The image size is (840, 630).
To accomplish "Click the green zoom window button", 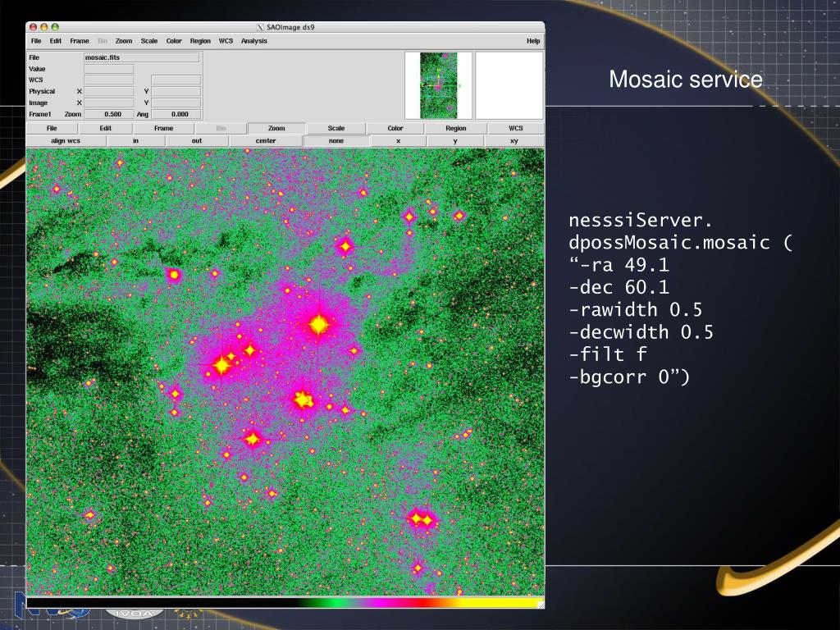I will point(55,27).
